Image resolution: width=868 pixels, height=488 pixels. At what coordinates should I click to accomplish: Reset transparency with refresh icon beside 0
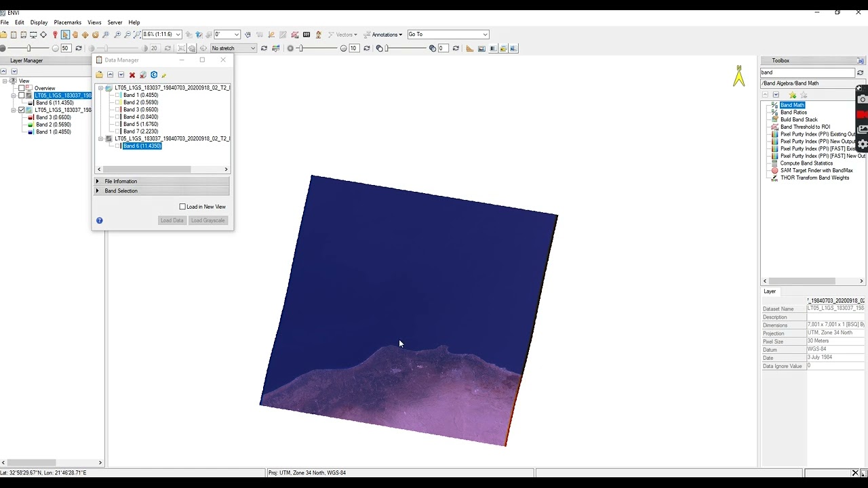[x=456, y=48]
